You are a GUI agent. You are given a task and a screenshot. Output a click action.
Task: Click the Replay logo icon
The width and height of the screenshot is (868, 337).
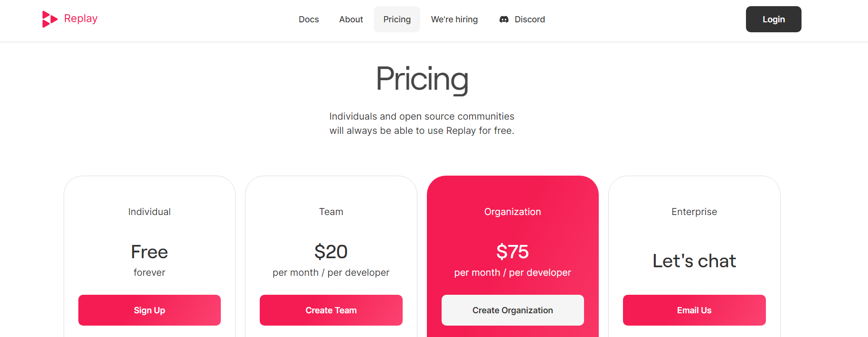pos(50,19)
